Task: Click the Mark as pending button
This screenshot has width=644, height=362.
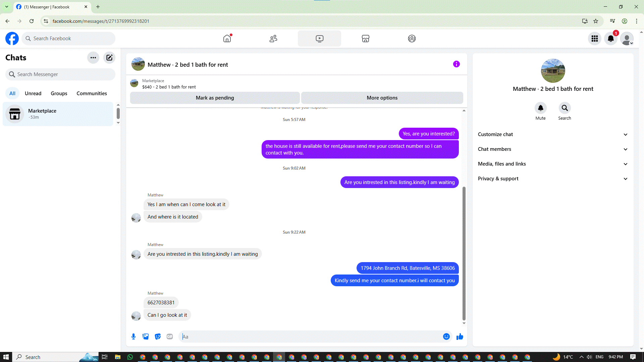Action: click(x=215, y=98)
